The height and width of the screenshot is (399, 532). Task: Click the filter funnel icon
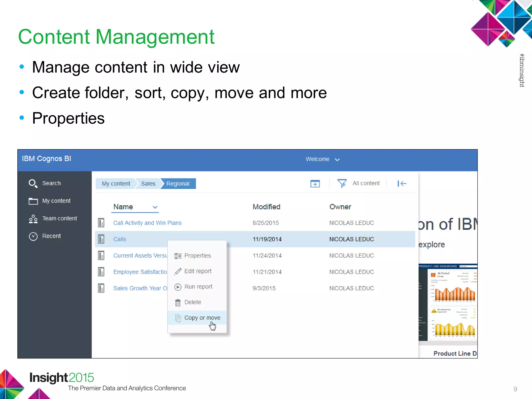coord(342,183)
